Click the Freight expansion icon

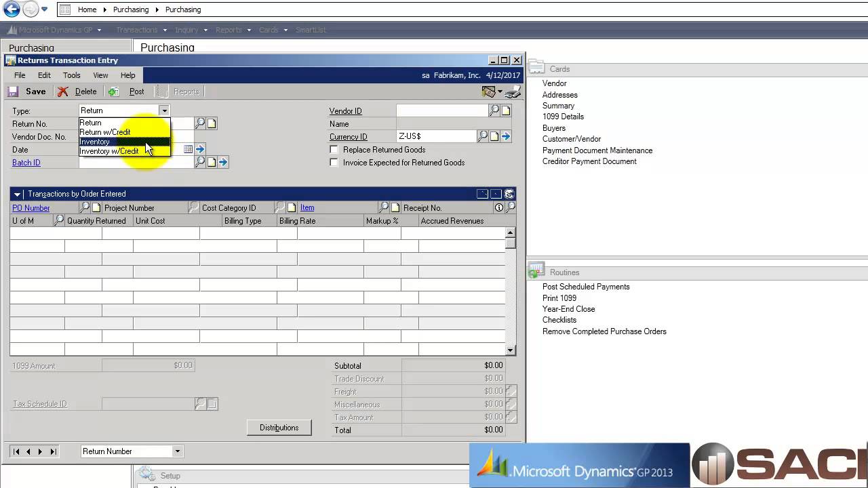(511, 391)
